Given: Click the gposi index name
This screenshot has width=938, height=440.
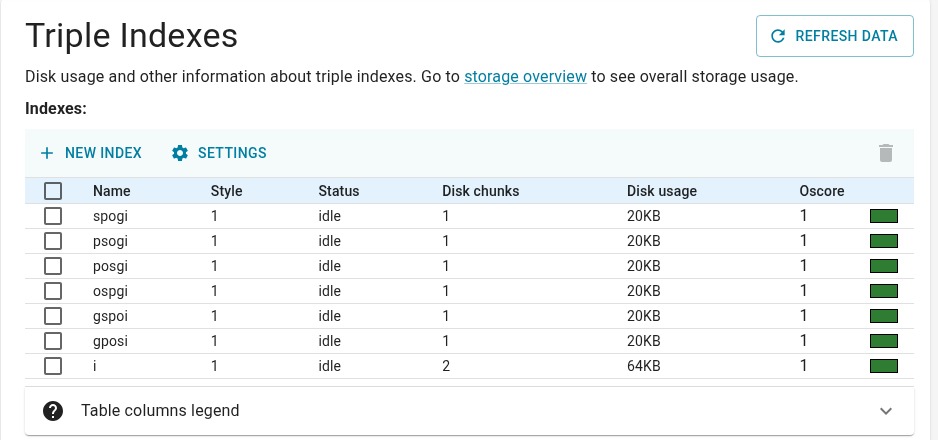Looking at the screenshot, I should point(111,341).
